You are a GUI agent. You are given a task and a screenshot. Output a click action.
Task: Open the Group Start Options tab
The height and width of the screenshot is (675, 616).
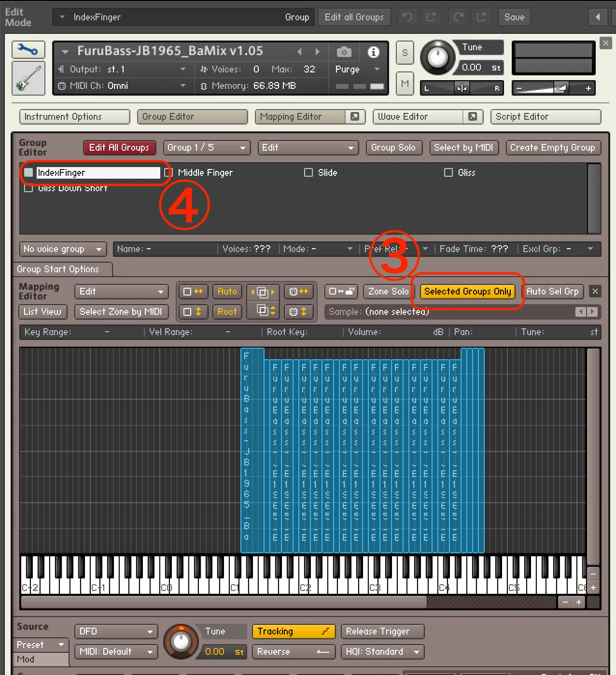pos(62,269)
